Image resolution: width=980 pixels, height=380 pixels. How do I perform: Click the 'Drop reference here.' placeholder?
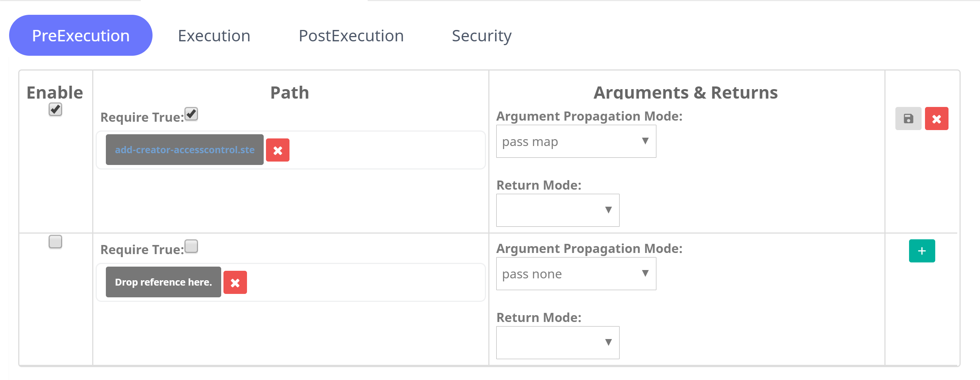[x=163, y=282]
